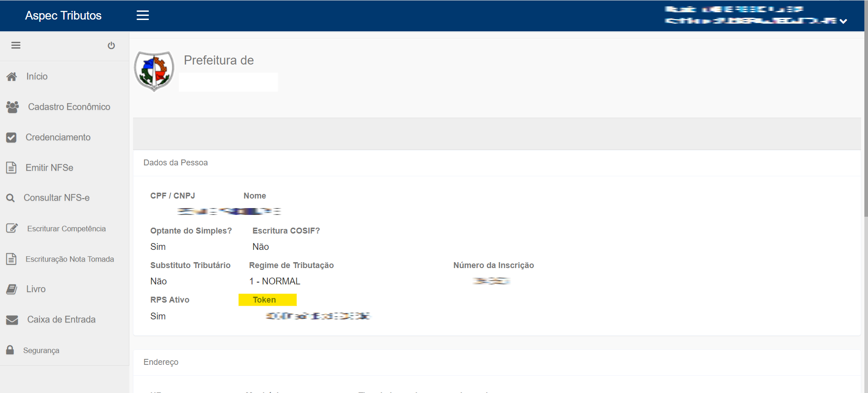Click the book icon beside Livro
Image resolution: width=868 pixels, height=393 pixels.
pos(12,289)
